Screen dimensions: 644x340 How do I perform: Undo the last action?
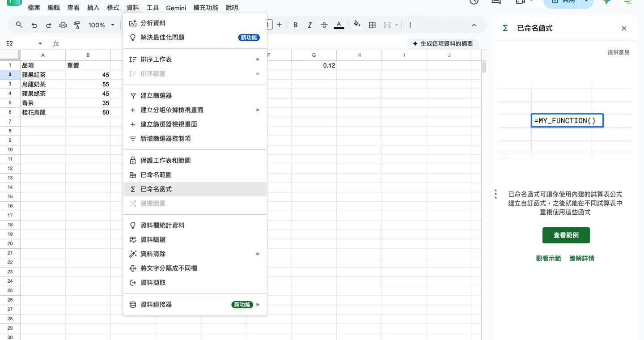pos(34,25)
